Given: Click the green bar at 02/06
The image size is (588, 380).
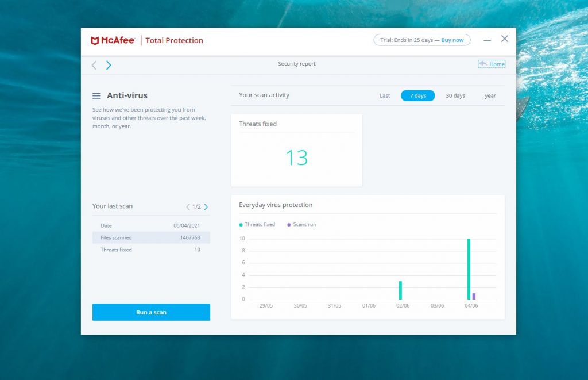Looking at the screenshot, I should [400, 290].
